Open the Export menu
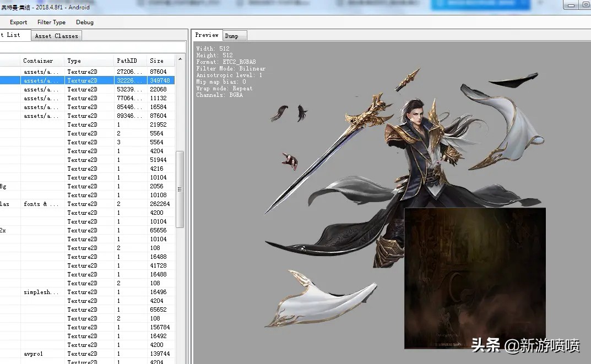 pos(19,22)
